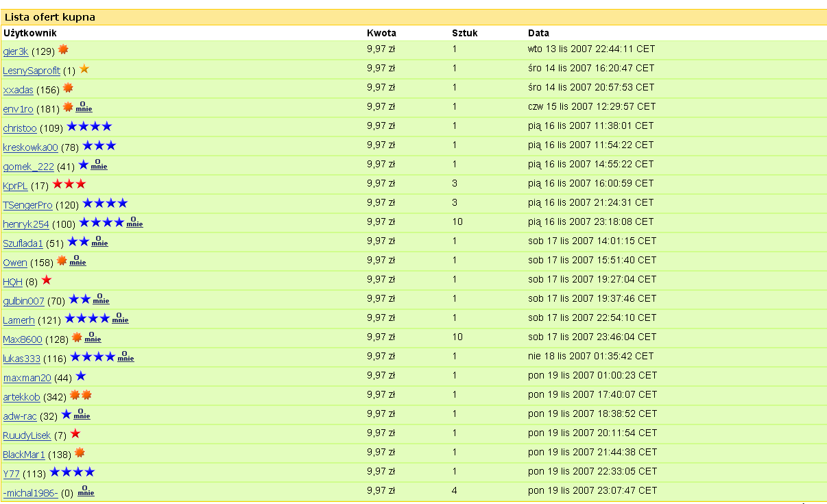Visit TSengerPro's user profile
The height and width of the screenshot is (504, 827).
[x=27, y=205]
